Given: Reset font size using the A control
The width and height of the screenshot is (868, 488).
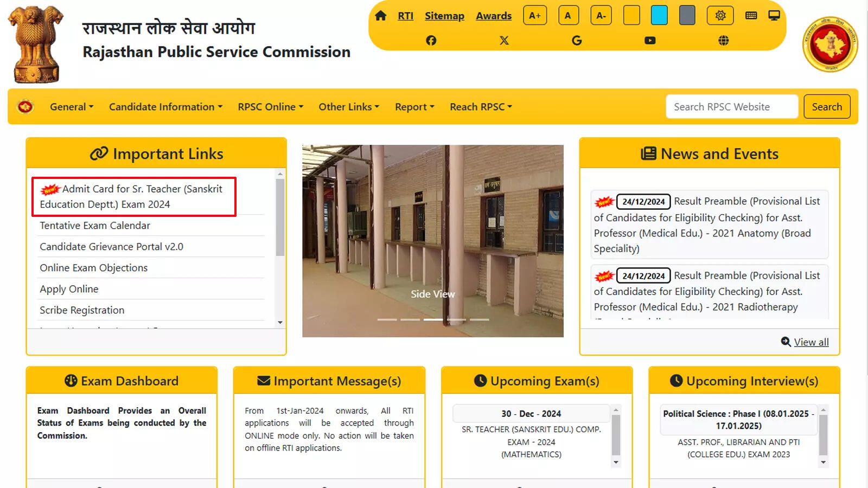Looking at the screenshot, I should pos(568,15).
